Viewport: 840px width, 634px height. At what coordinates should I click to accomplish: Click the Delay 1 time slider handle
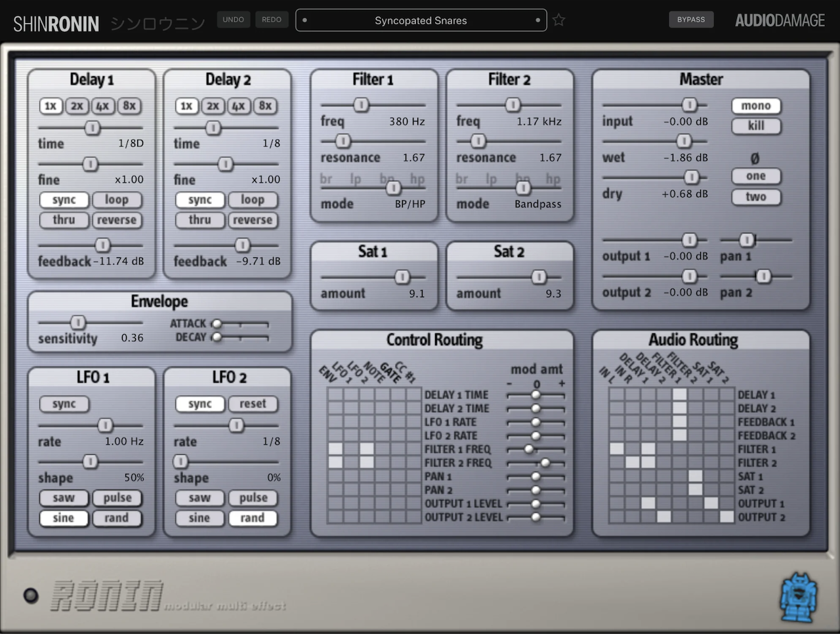(93, 128)
